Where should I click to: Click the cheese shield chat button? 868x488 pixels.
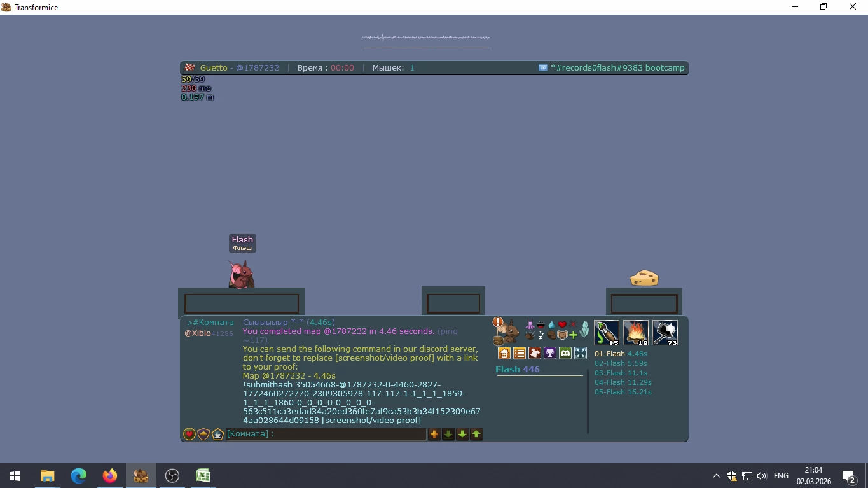coord(203,434)
